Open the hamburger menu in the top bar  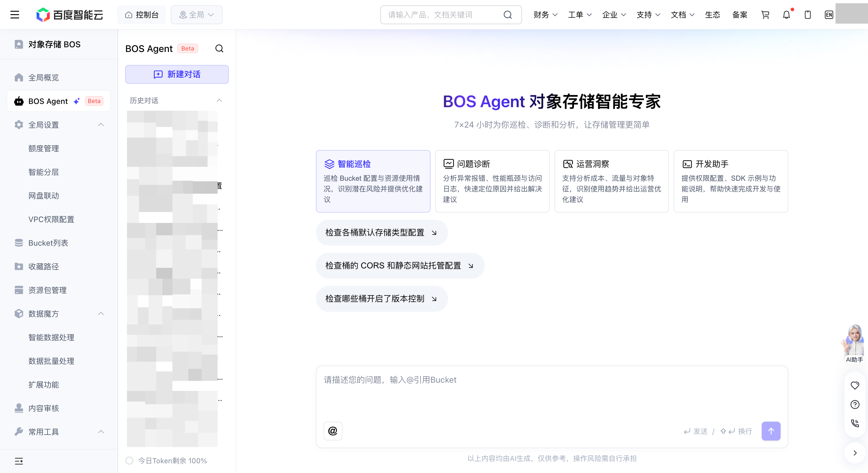coord(15,15)
